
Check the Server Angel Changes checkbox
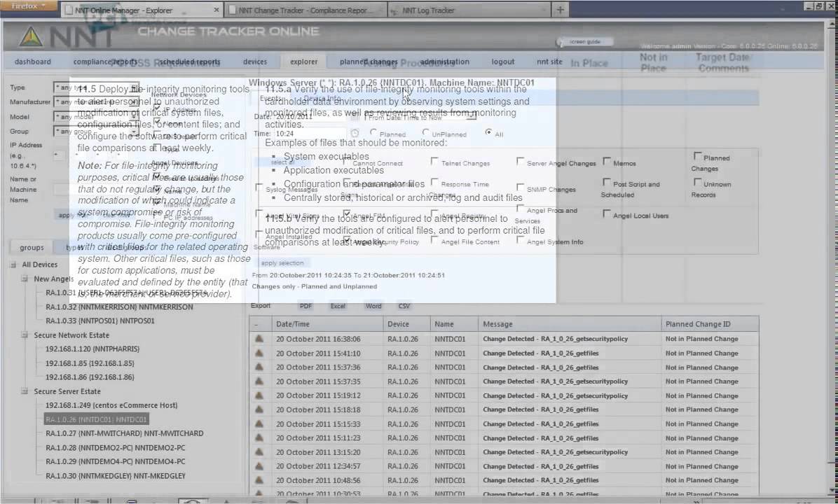(520, 161)
